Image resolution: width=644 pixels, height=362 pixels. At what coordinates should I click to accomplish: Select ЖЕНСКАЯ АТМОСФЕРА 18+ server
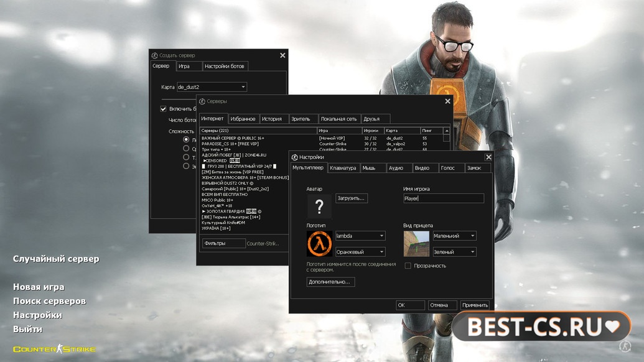(245, 178)
